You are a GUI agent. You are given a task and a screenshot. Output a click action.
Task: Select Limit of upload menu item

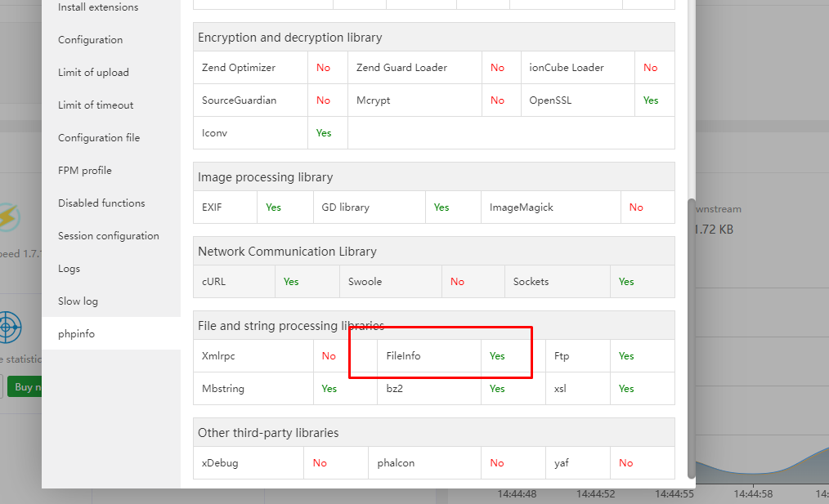click(x=93, y=73)
